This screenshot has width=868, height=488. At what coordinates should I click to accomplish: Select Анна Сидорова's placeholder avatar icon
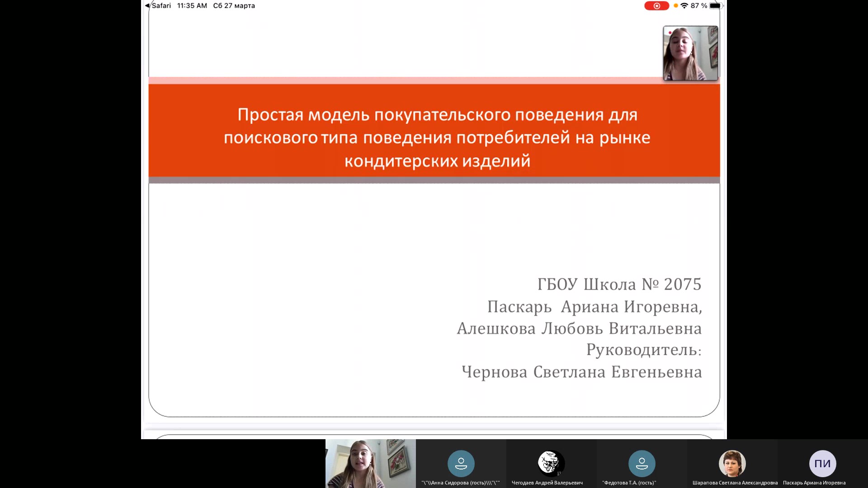461,463
